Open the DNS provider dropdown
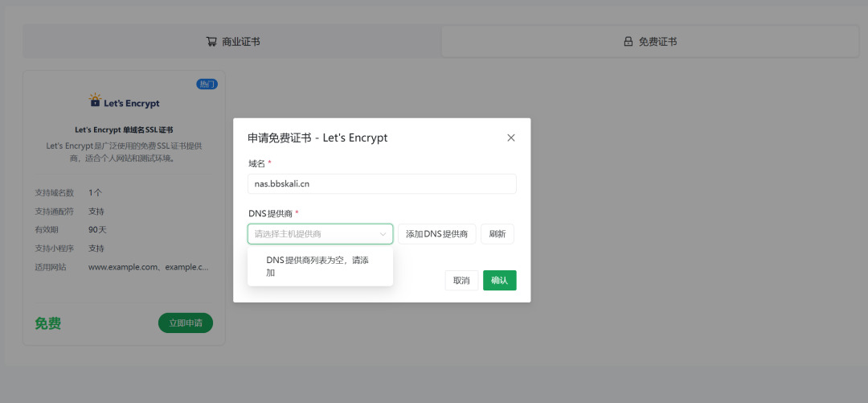868x403 pixels. point(320,234)
